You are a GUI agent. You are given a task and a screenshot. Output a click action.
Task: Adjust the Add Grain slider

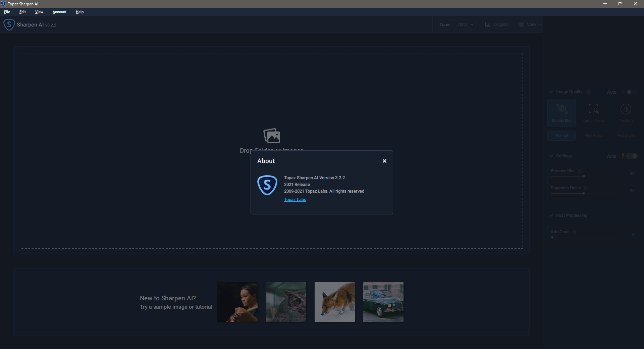pos(583,237)
